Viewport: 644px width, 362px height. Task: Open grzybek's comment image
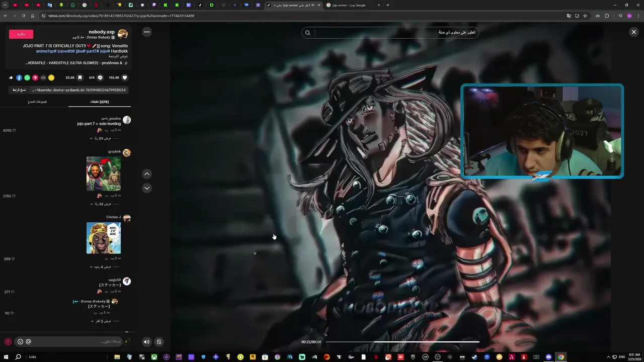104,173
